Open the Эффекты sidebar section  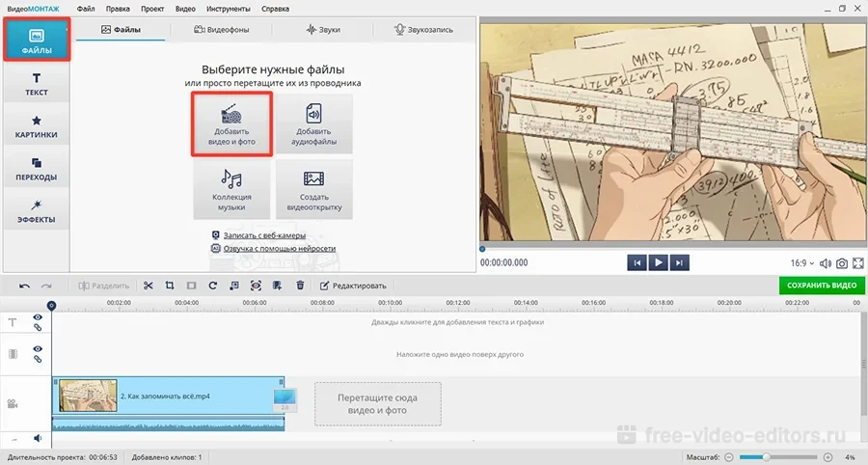coord(37,211)
